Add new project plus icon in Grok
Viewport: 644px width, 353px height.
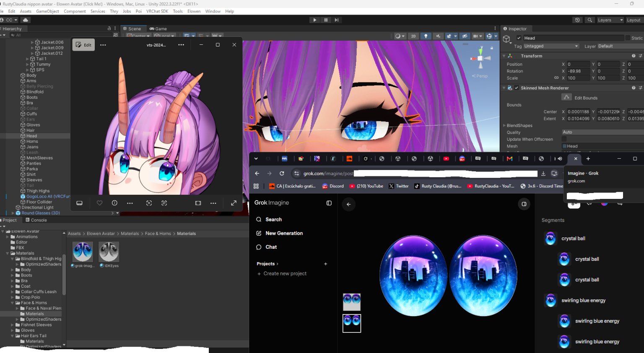point(326,264)
